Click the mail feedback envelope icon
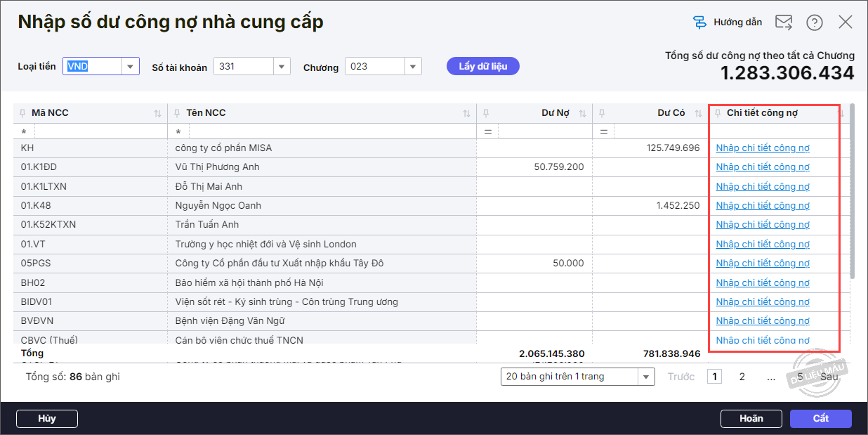The image size is (868, 435). (x=783, y=22)
